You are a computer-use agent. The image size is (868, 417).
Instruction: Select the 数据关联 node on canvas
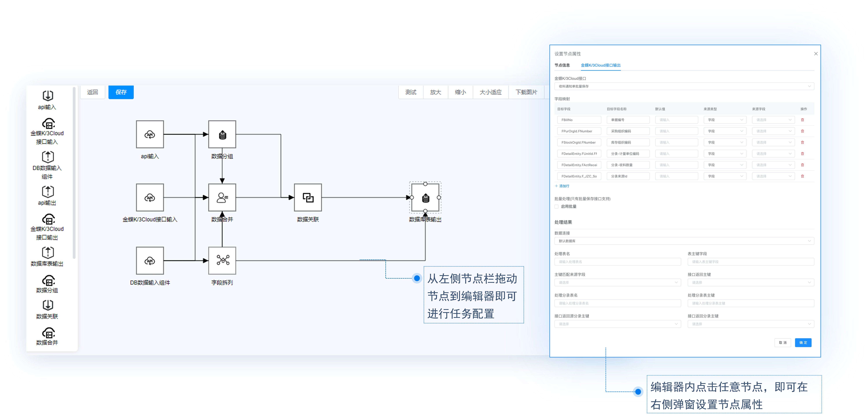[x=308, y=198]
